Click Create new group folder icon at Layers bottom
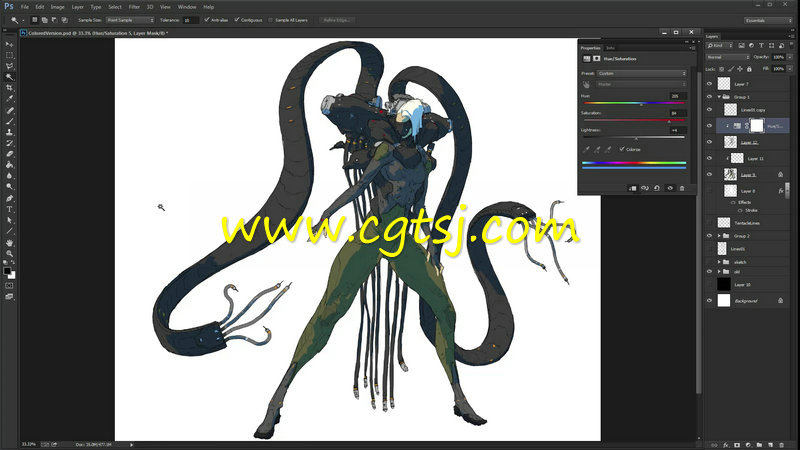 tap(759, 445)
